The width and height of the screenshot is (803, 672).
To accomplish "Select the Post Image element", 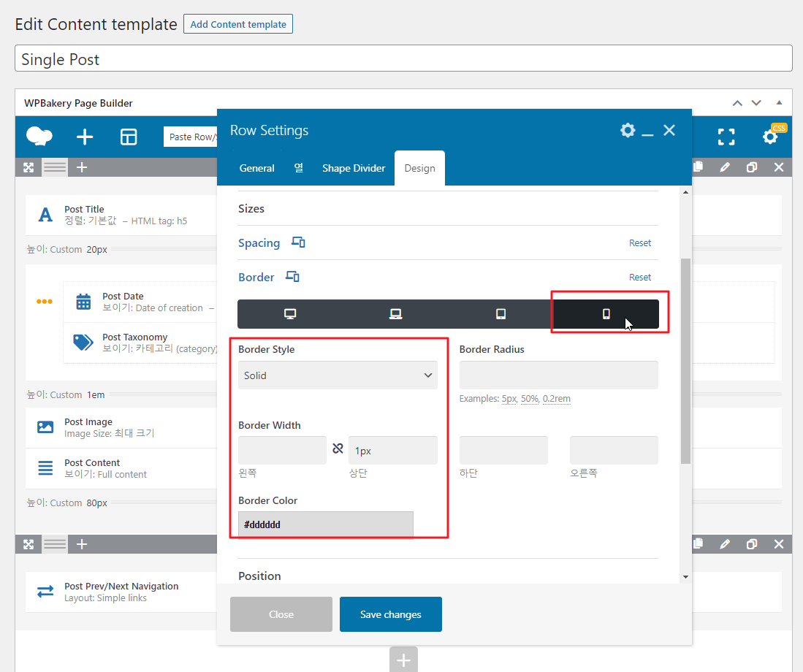I will [121, 427].
